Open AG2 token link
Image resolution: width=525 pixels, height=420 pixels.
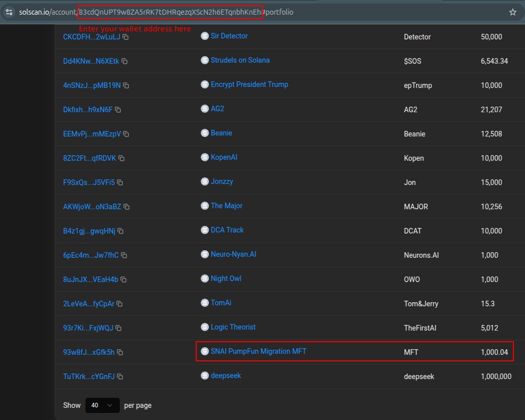(x=217, y=109)
